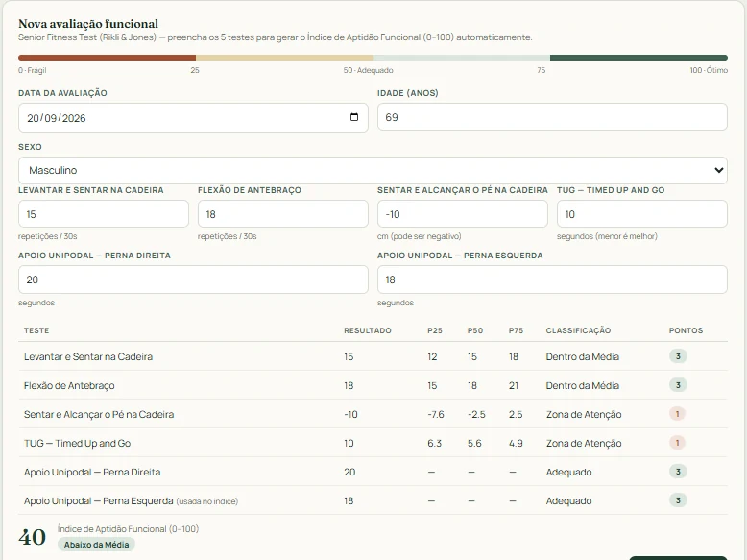Viewport: 747px width, 560px height.
Task: Click 'TUG — Timed Up and Go' row name
Action: click(77, 443)
